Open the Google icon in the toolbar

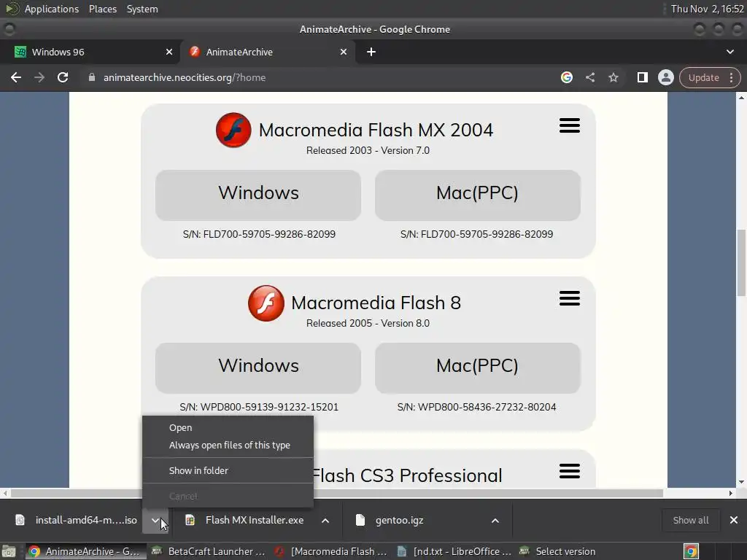(566, 77)
